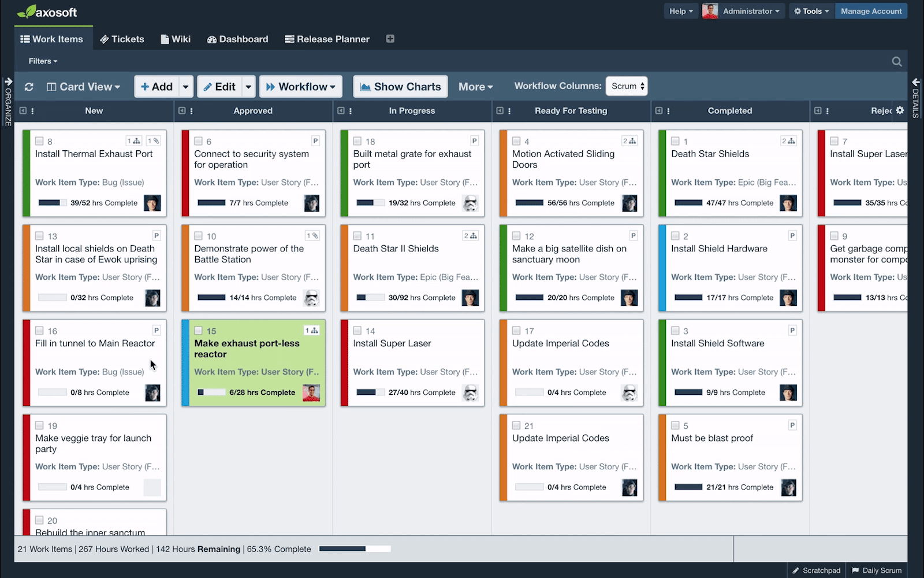Switch to the Release Planner tab
The width and height of the screenshot is (924, 578).
[327, 39]
